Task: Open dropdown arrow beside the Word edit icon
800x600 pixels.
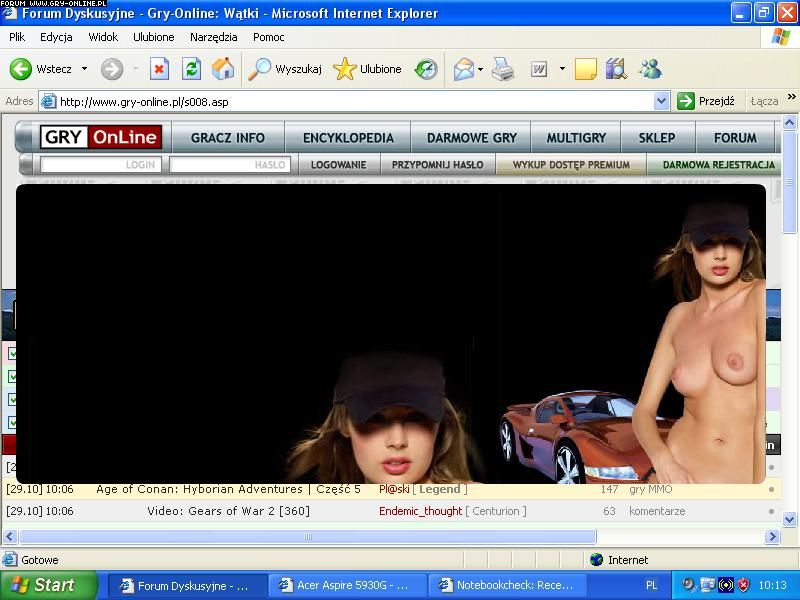Action: click(x=561, y=69)
